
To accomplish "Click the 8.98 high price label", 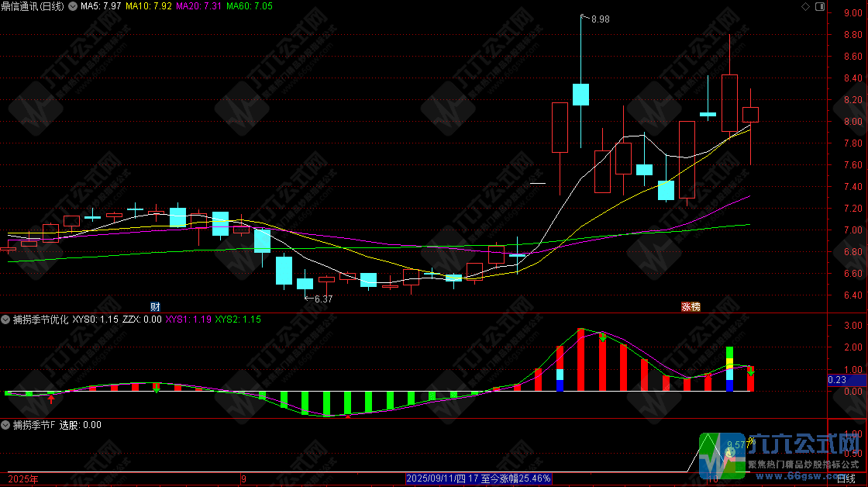I will 600,19.
